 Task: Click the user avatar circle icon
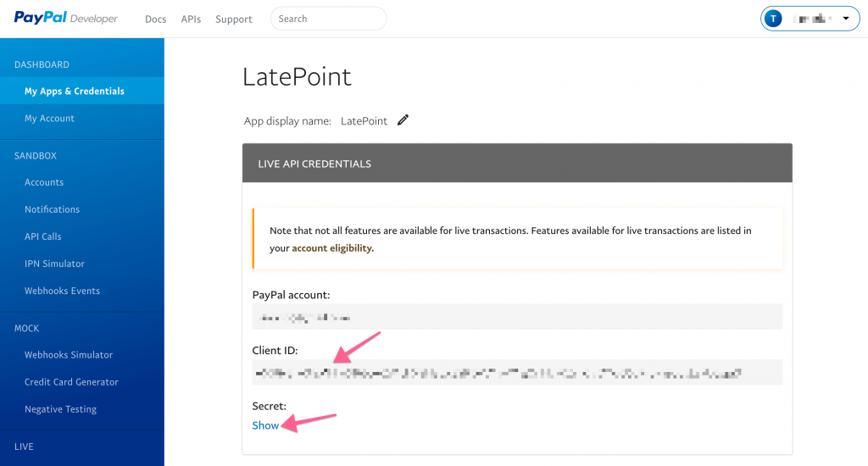click(x=773, y=19)
